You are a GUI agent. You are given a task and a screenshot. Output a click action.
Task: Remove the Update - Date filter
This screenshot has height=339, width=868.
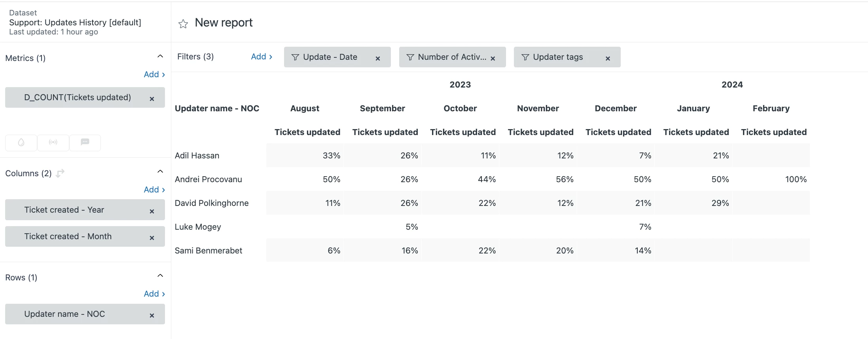coord(378,59)
